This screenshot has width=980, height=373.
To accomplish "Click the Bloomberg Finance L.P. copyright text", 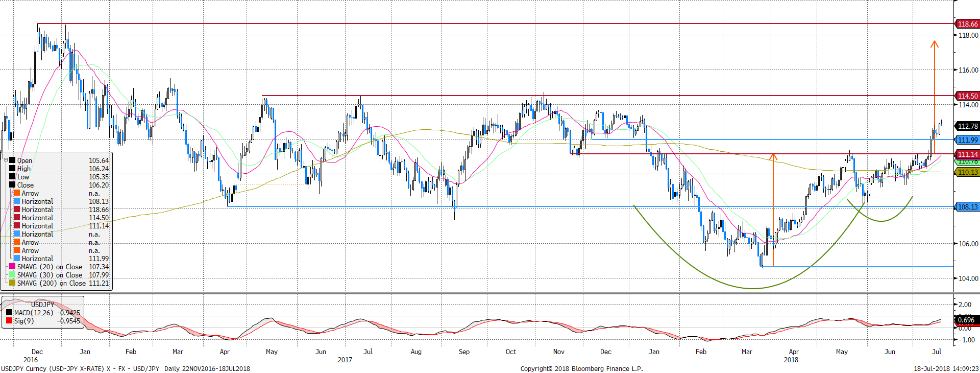I will point(582,368).
